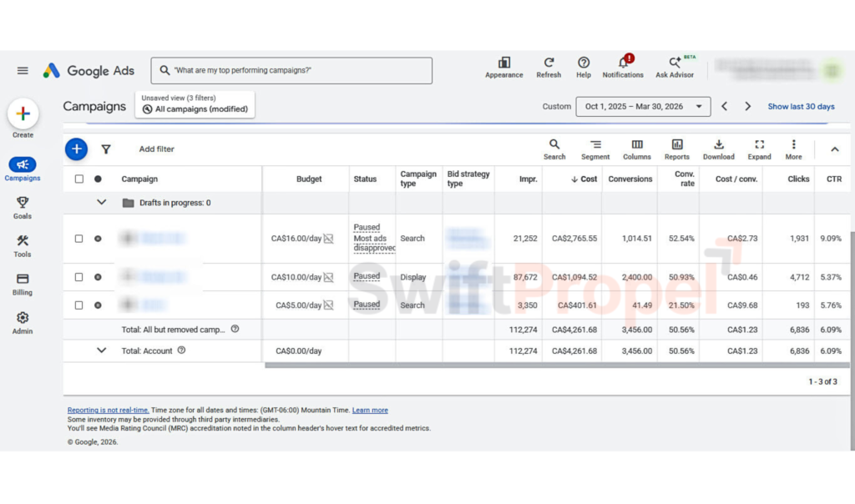855x504 pixels.
Task: Expand the Total: Account row
Action: pyautogui.click(x=101, y=350)
